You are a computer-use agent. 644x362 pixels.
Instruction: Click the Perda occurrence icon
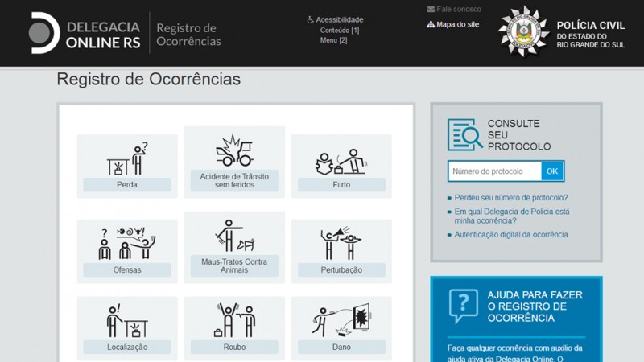[127, 158]
